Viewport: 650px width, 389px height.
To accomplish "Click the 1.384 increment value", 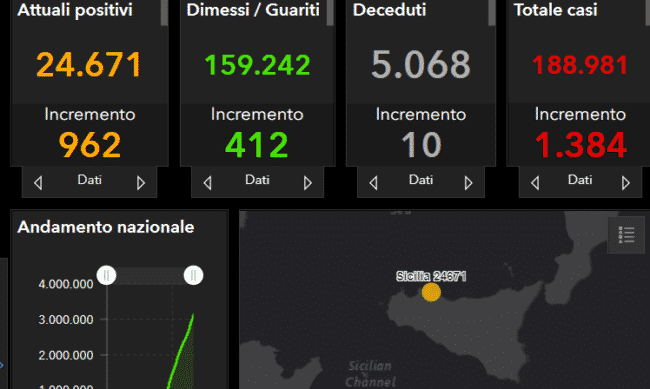I will click(580, 145).
